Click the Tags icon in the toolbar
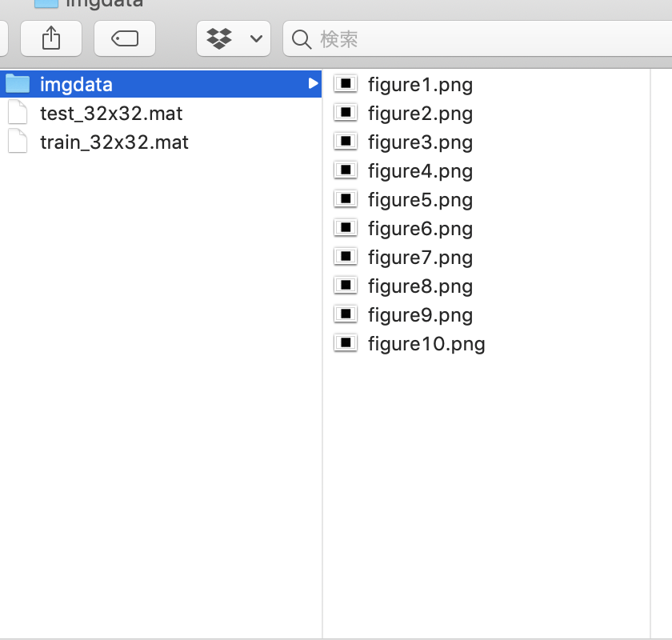The height and width of the screenshot is (640, 672). tap(124, 38)
